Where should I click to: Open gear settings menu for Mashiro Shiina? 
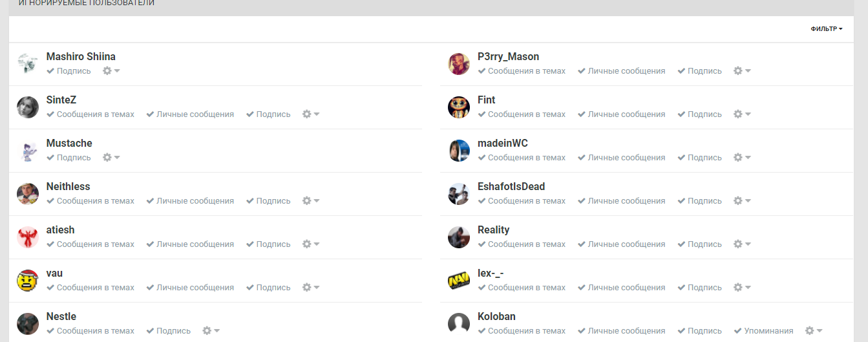coord(111,71)
